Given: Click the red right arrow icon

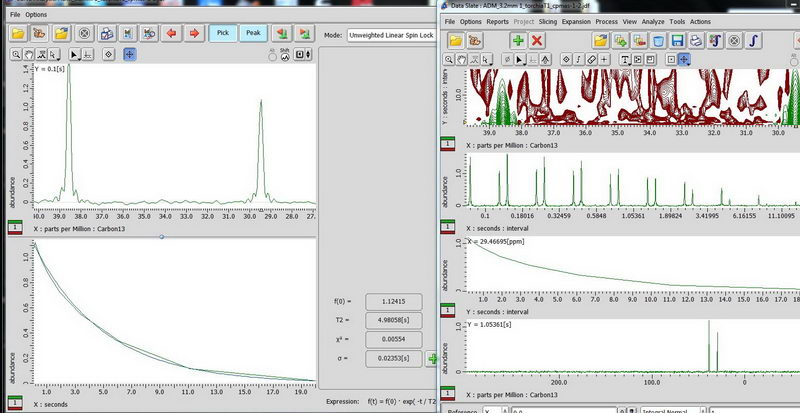Looking at the screenshot, I should click(193, 34).
